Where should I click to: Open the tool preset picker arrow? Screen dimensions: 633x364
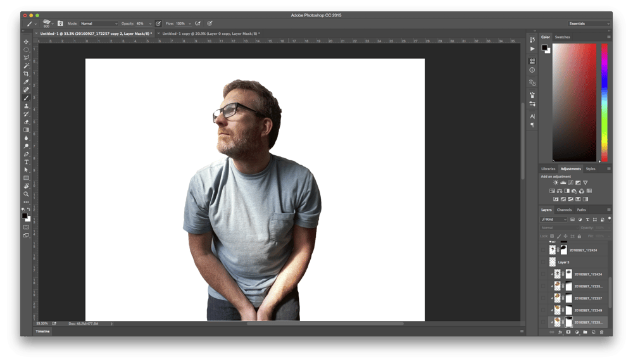pos(35,24)
